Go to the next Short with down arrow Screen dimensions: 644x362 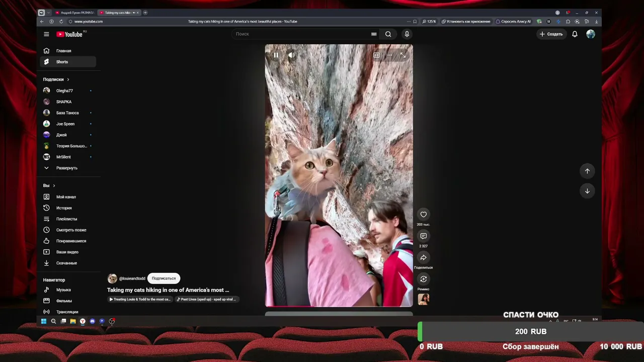click(x=587, y=191)
